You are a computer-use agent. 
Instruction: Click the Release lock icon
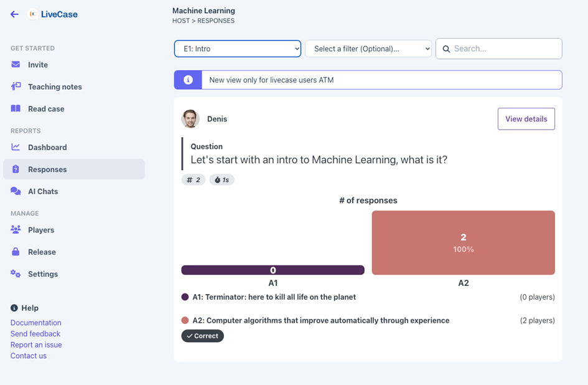[x=16, y=252]
